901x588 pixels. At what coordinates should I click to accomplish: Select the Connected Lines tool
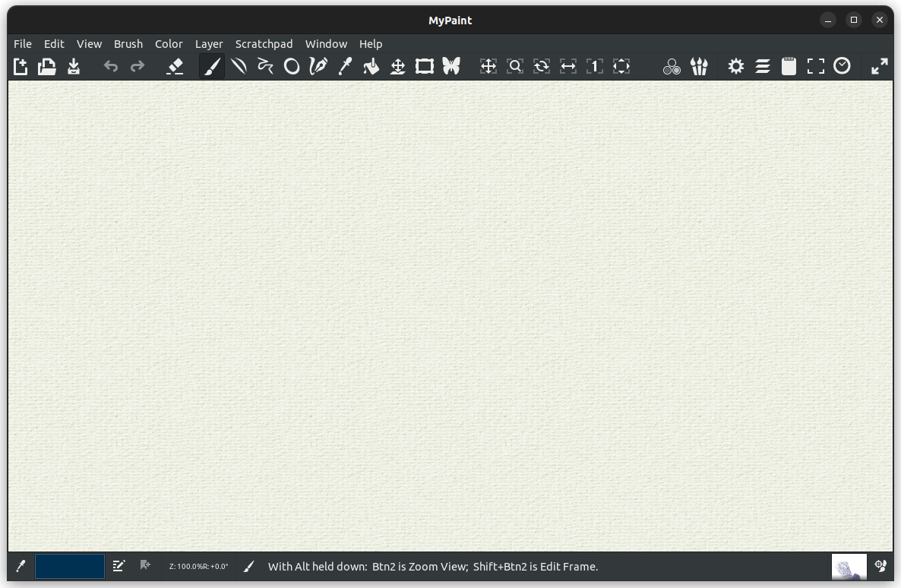(x=265, y=66)
